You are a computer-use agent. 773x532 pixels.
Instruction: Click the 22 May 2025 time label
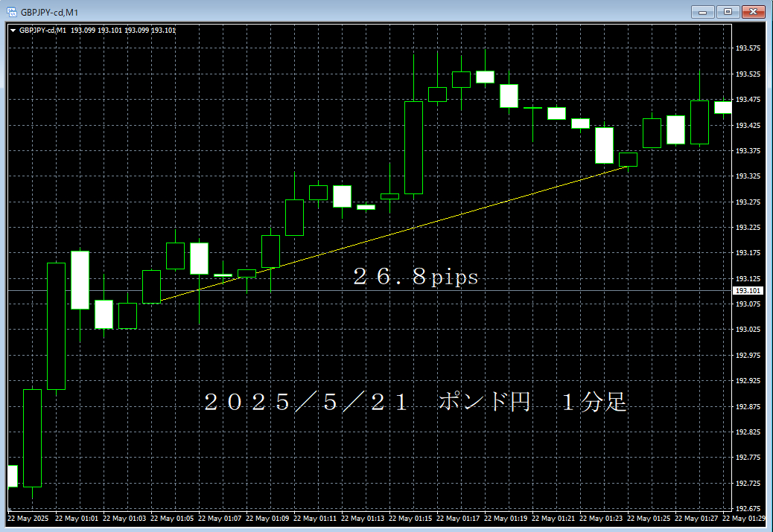click(x=28, y=518)
